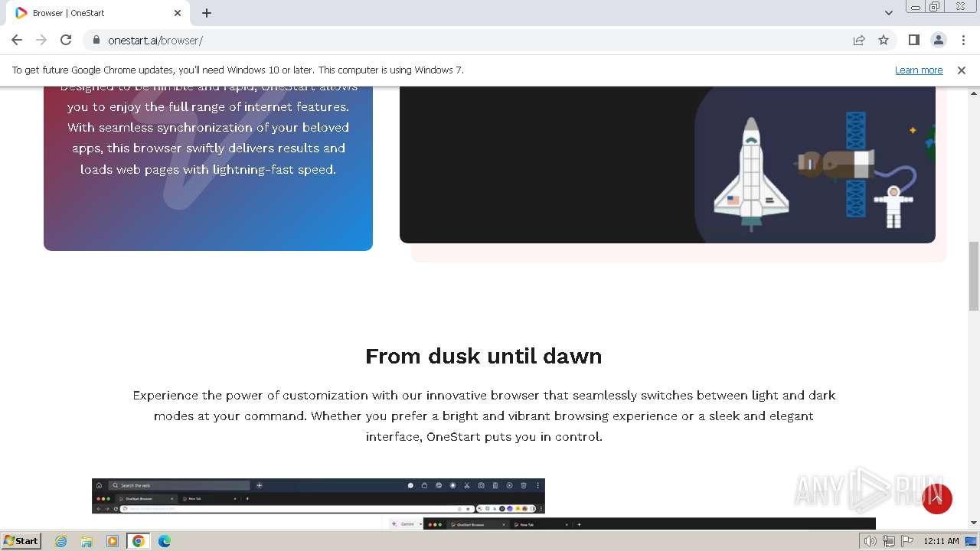Open Windows Media Player from taskbar
This screenshot has height=551, width=980.
[x=113, y=541]
